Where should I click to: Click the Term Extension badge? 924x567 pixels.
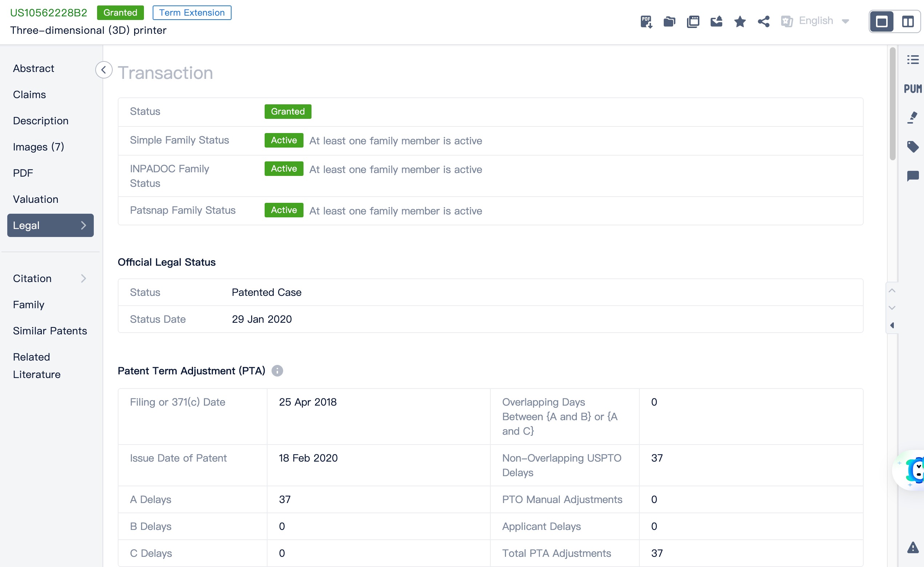pyautogui.click(x=192, y=12)
